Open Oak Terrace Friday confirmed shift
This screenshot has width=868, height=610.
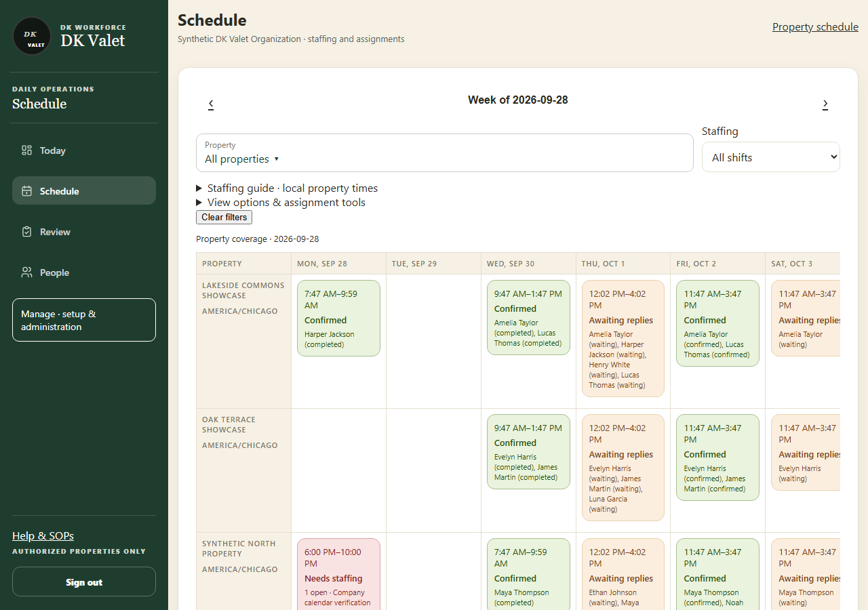[717, 457]
